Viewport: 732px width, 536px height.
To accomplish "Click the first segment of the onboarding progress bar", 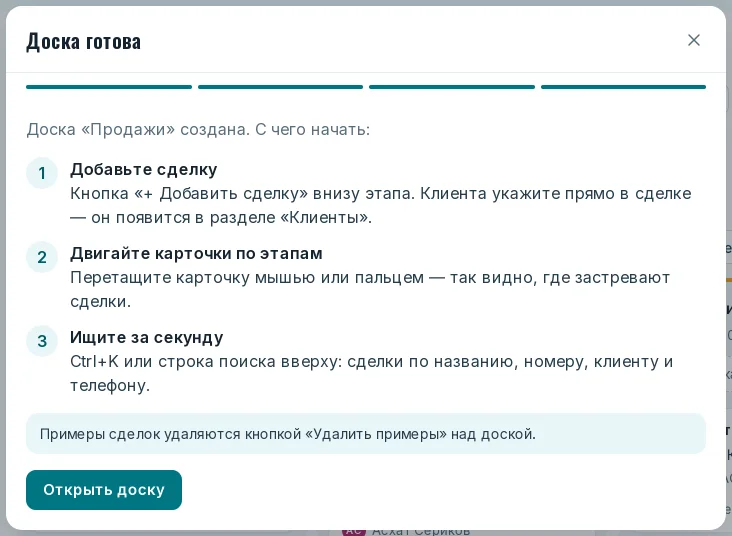I will pos(109,87).
